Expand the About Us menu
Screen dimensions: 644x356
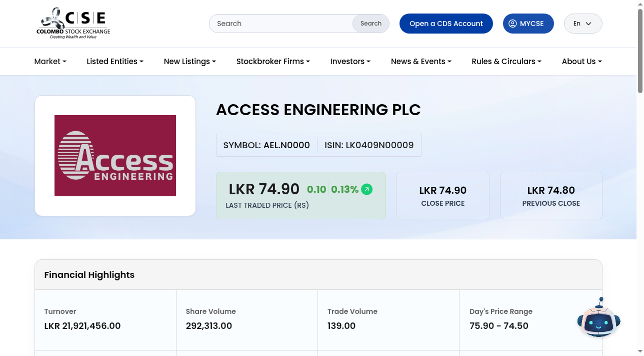click(x=582, y=62)
